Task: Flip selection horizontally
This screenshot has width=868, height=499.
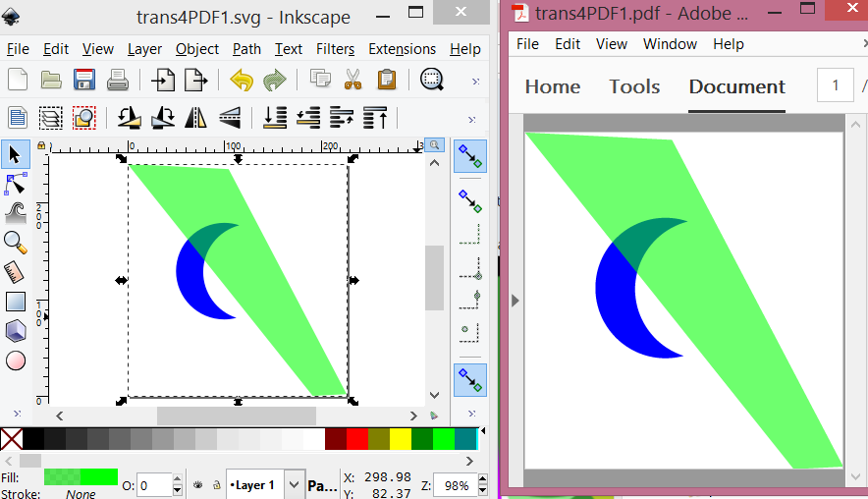Action: pos(196,119)
